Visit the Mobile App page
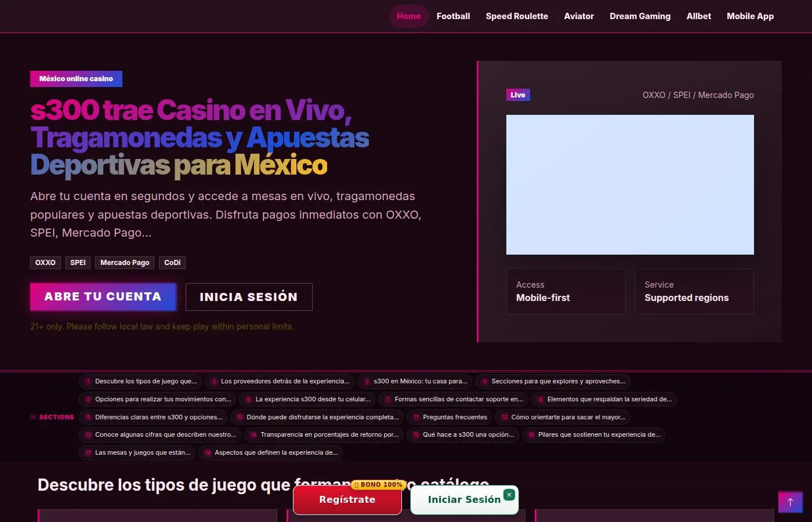 point(751,16)
